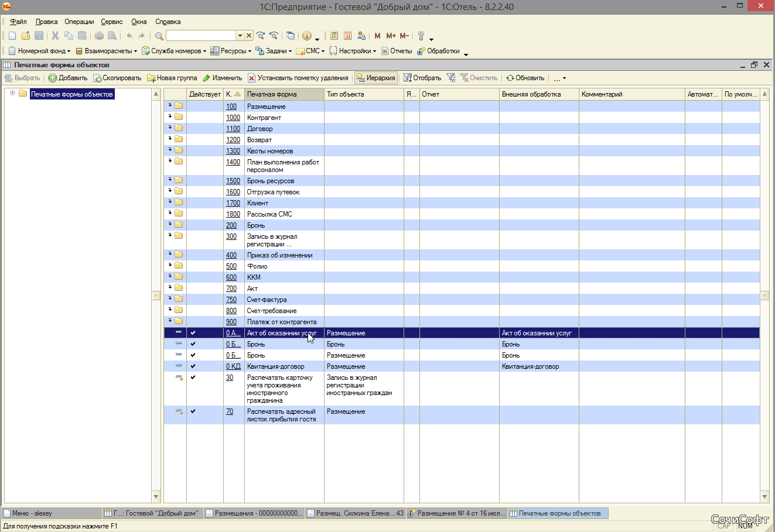Image resolution: width=775 pixels, height=532 pixels.
Task: Click the Find next icon
Action: click(x=261, y=36)
